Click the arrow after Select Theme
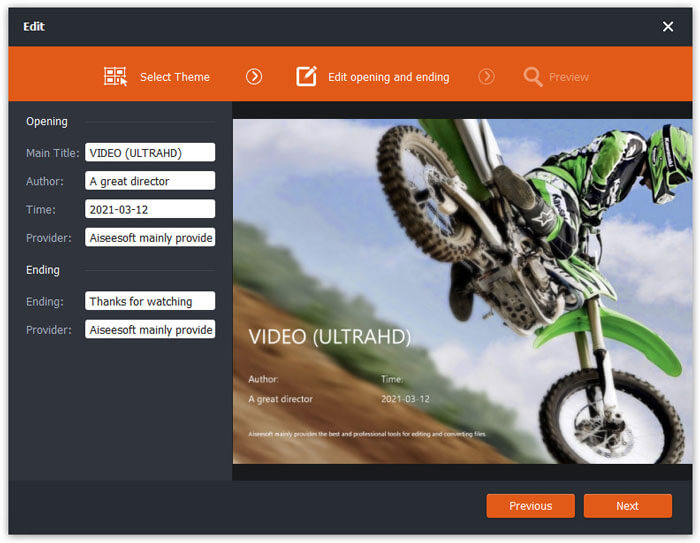Viewport: 700px width, 543px height. pyautogui.click(x=254, y=77)
